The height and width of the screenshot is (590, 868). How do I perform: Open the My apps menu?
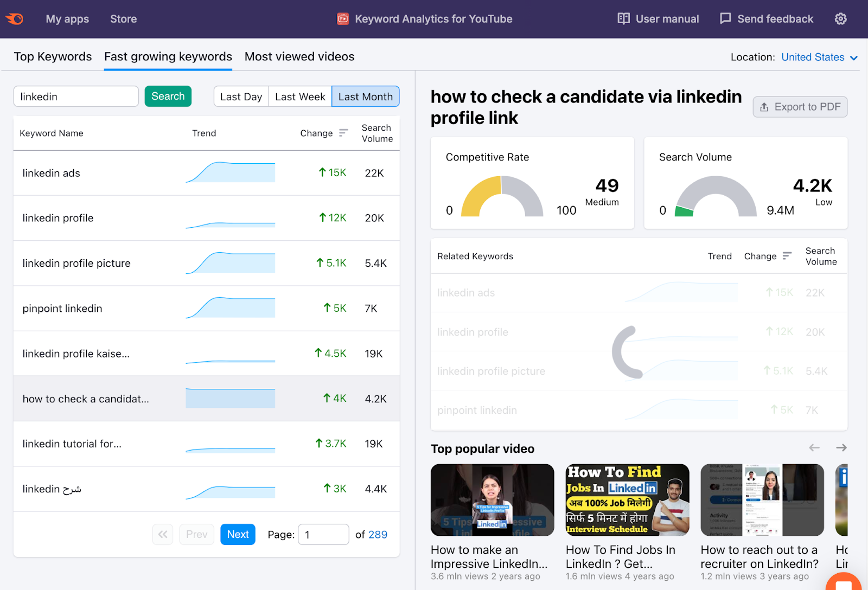pos(67,18)
